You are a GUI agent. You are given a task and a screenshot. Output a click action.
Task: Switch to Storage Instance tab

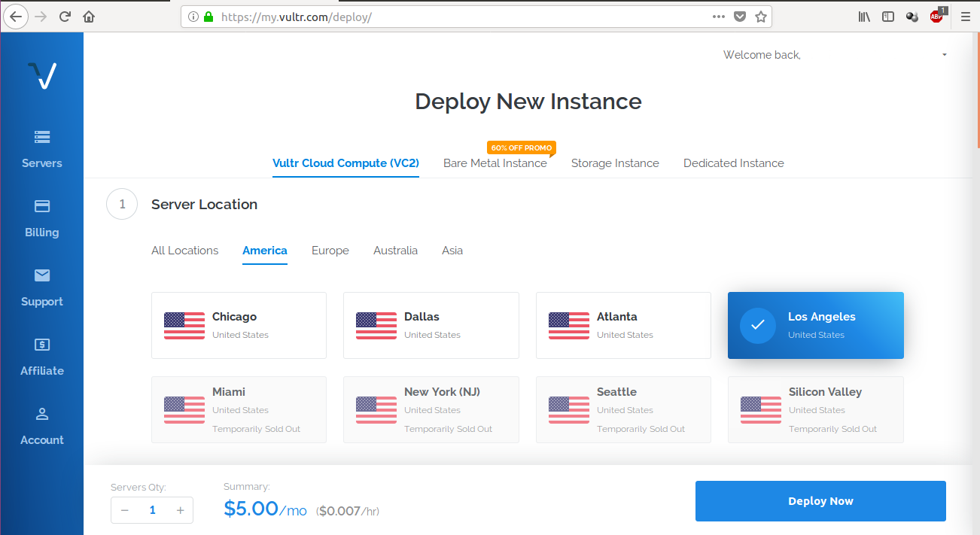615,163
